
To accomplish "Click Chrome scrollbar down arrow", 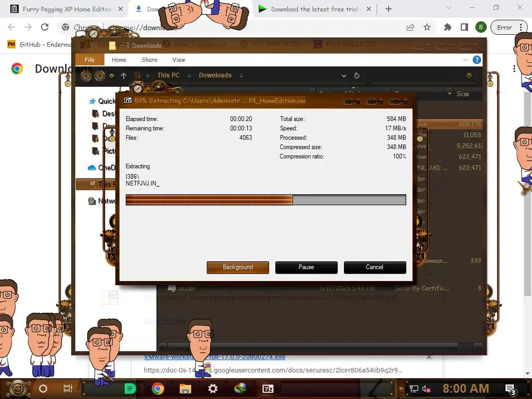I will click(x=527, y=374).
